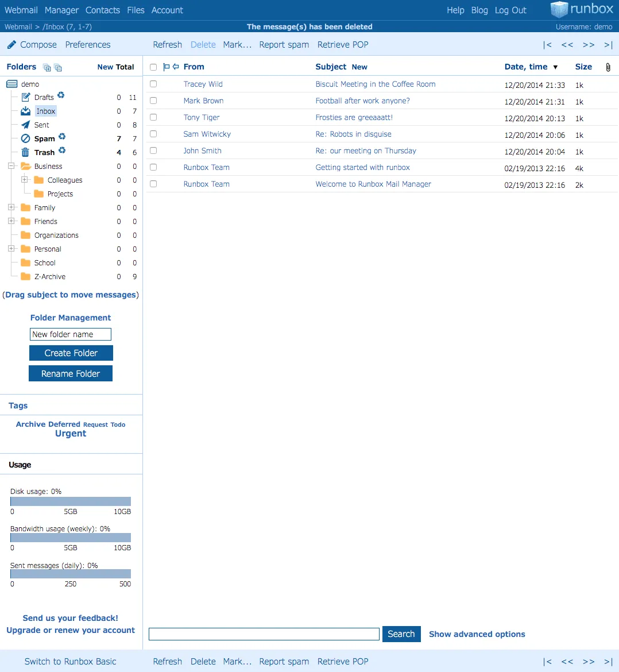Open the Upgrade or renew your account link

pyautogui.click(x=70, y=630)
